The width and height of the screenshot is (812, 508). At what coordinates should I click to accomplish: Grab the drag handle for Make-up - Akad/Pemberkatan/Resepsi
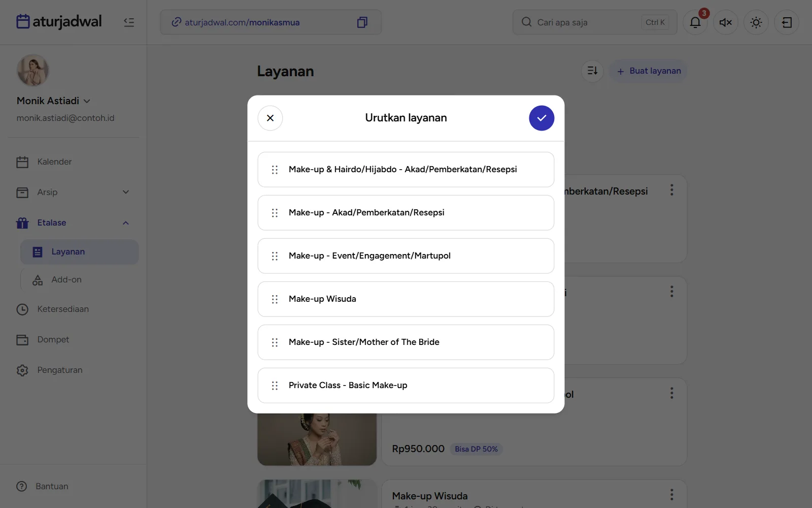coord(275,213)
